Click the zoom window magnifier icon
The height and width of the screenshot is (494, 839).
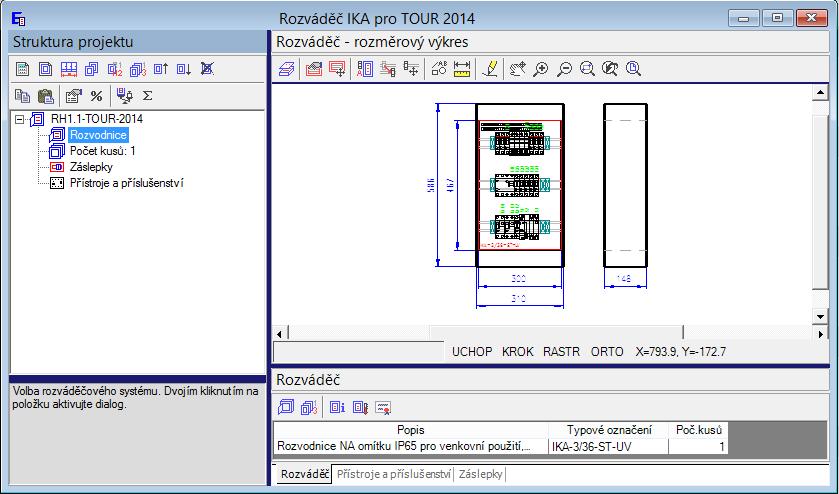click(587, 69)
